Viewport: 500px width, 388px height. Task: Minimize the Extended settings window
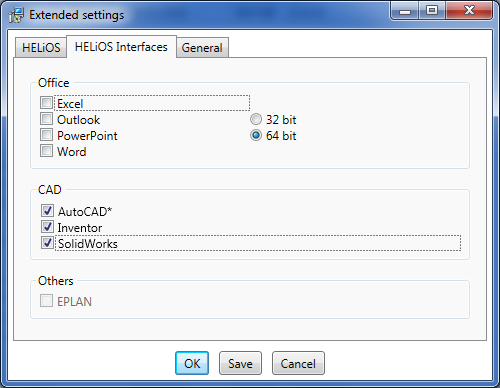(x=405, y=11)
